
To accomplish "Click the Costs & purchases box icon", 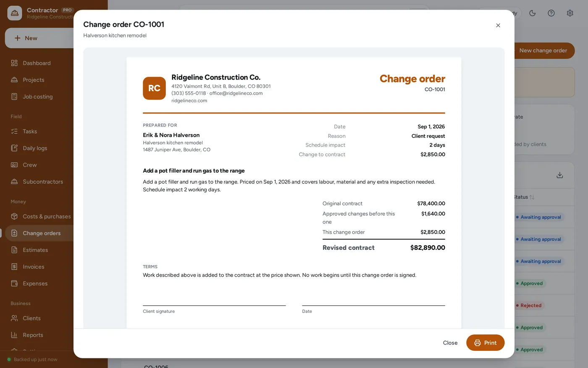I will click(14, 216).
